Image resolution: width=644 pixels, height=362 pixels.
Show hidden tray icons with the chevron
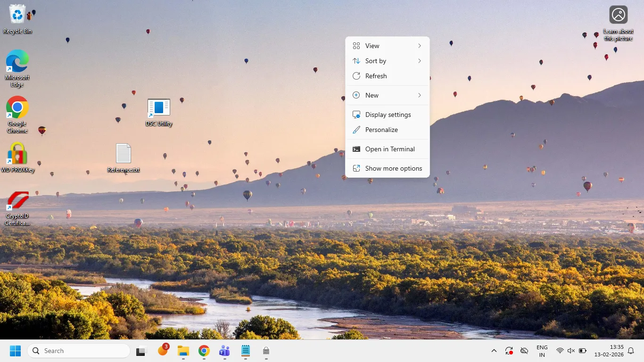(494, 351)
